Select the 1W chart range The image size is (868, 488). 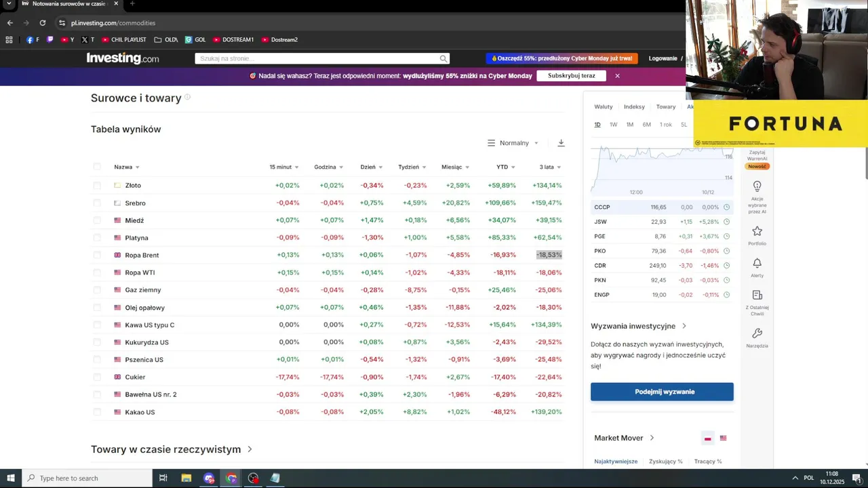(614, 125)
